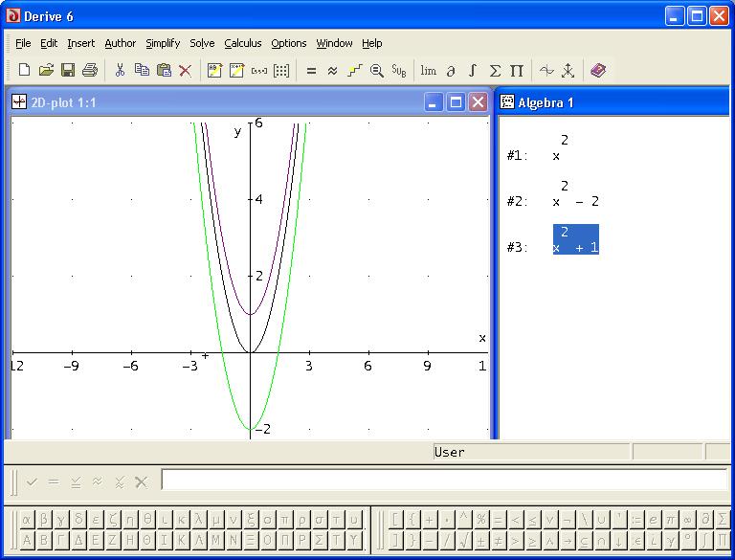The image size is (735, 560).
Task: Click the Approximate (≈) toolbar icon
Action: pyautogui.click(x=332, y=70)
